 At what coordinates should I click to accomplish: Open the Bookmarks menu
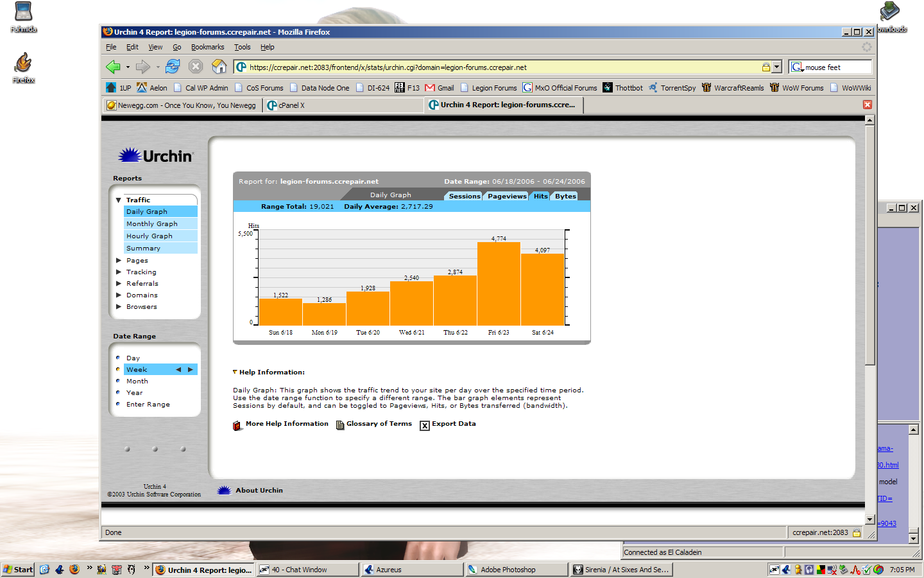tap(207, 47)
